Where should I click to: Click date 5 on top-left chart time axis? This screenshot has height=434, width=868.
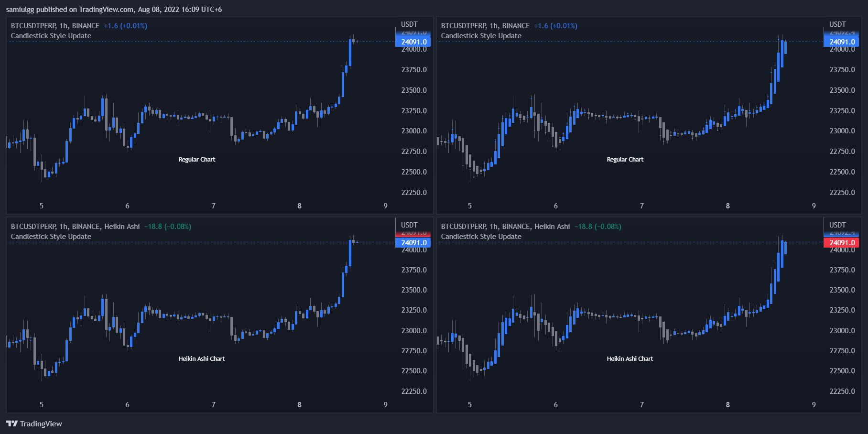42,206
